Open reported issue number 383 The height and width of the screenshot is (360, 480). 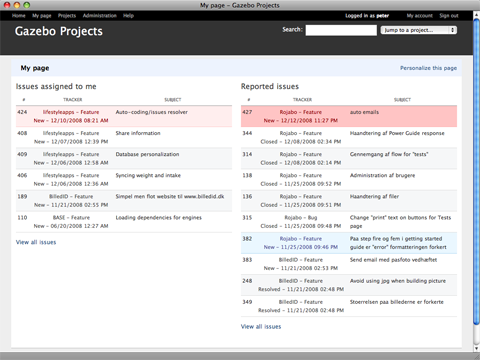click(247, 260)
